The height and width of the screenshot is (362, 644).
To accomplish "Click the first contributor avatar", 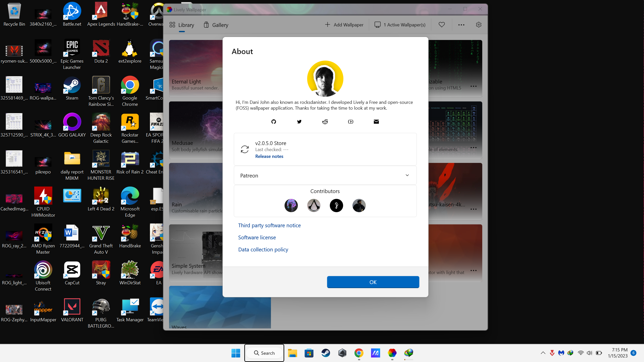I will (291, 205).
